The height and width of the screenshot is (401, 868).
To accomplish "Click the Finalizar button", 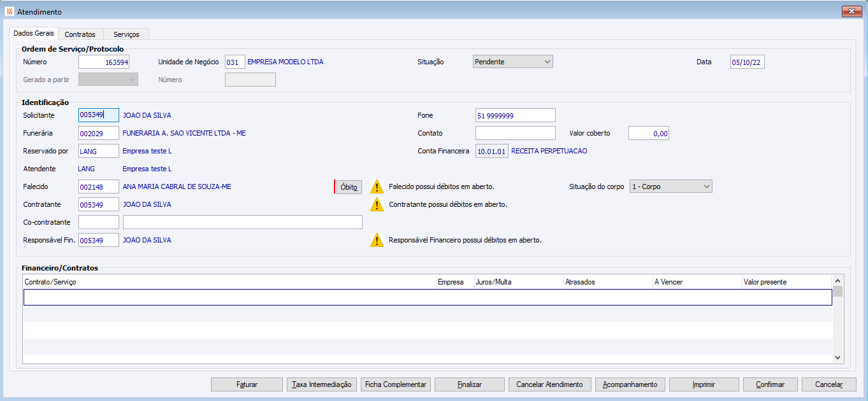I will (x=470, y=384).
